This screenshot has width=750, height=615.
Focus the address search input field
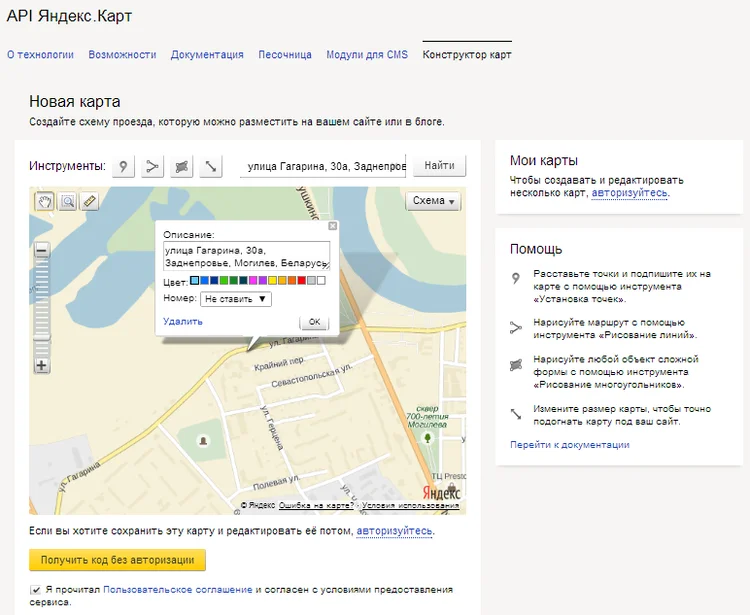(x=323, y=166)
